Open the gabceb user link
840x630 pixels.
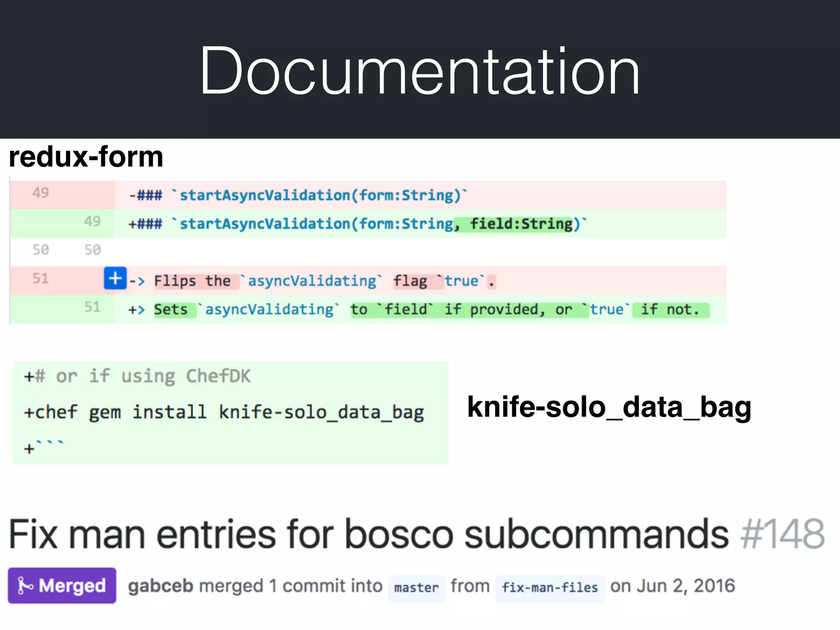point(160,586)
